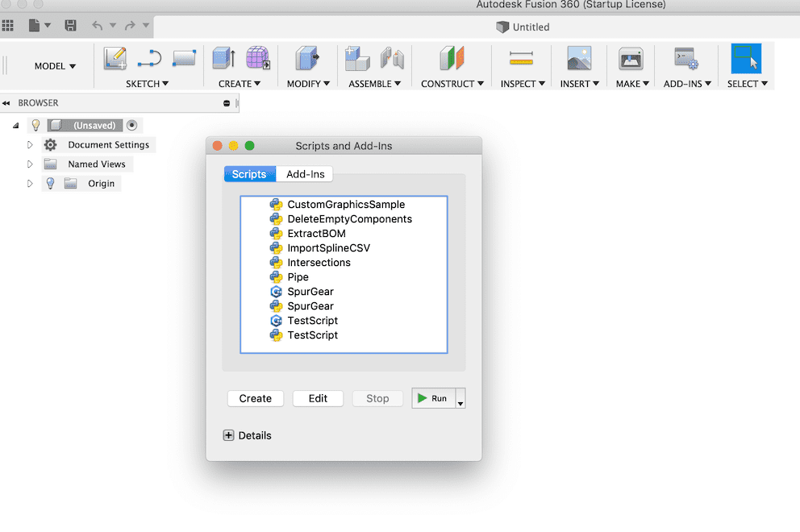Open the MAKE menu

[x=632, y=84]
